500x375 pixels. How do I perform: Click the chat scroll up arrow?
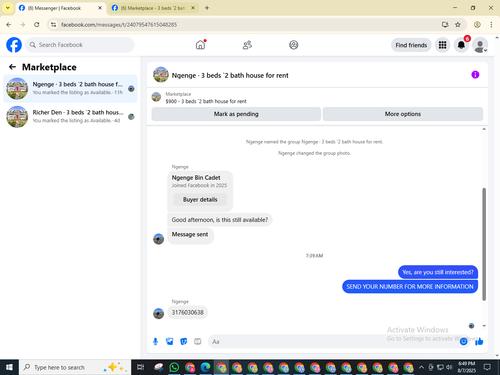484,129
